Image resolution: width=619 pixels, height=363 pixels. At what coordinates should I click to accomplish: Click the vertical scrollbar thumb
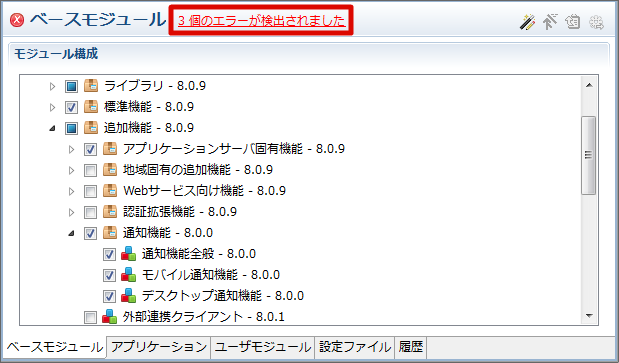point(589,155)
